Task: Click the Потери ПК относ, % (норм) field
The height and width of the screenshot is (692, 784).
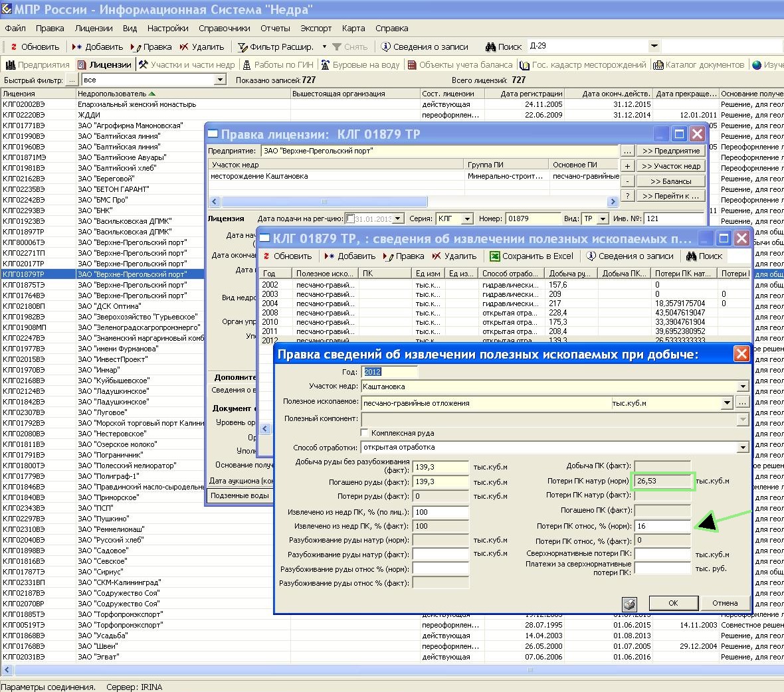Action: [662, 526]
